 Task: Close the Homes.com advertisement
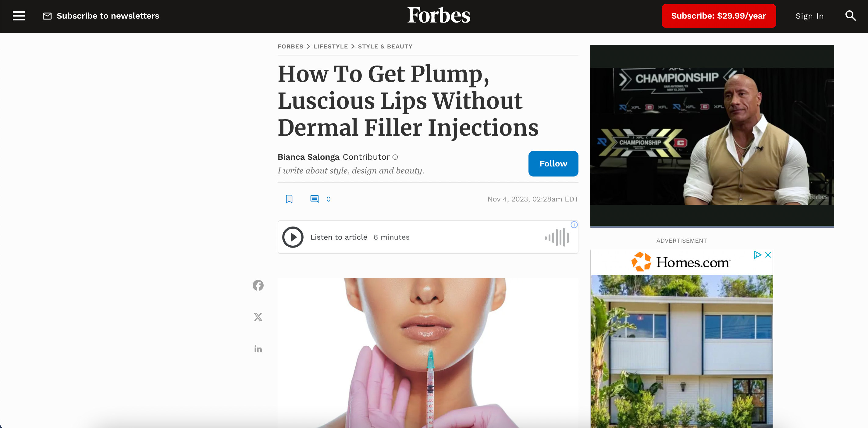[768, 255]
